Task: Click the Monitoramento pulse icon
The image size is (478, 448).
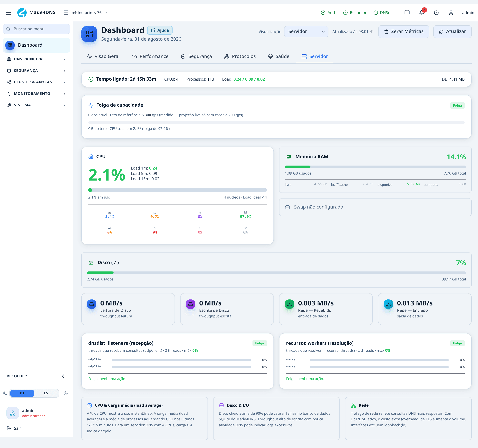Action: tap(9, 94)
